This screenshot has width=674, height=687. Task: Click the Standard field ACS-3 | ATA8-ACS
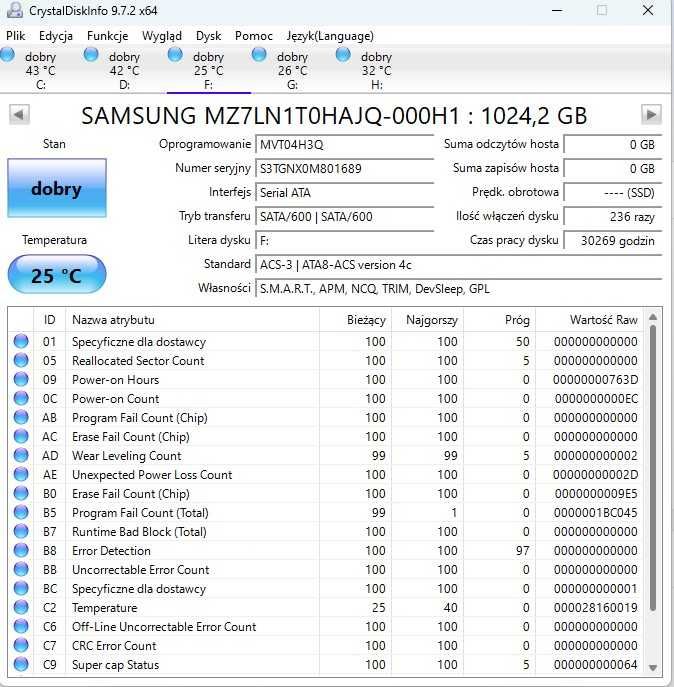458,265
